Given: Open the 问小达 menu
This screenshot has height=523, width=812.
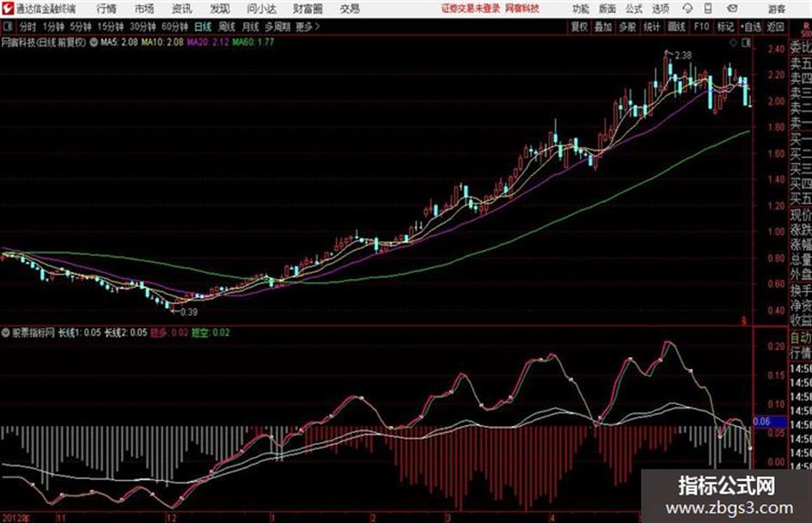Looking at the screenshot, I should (x=261, y=9).
